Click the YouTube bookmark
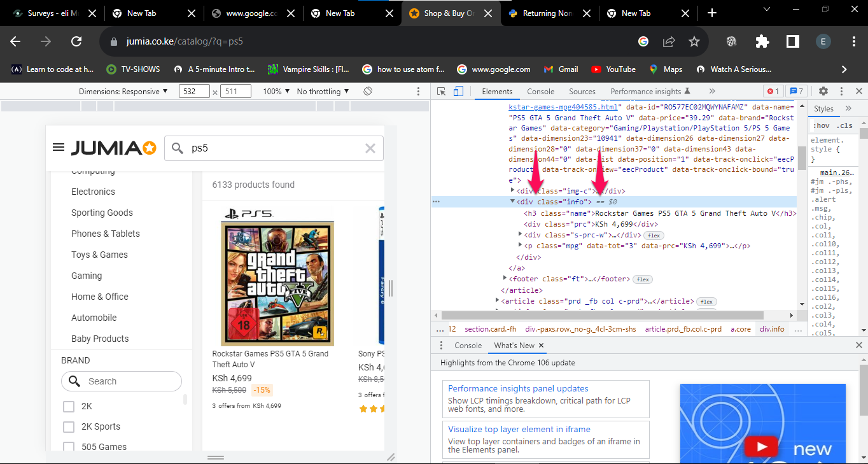The width and height of the screenshot is (868, 464). pyautogui.click(x=613, y=69)
